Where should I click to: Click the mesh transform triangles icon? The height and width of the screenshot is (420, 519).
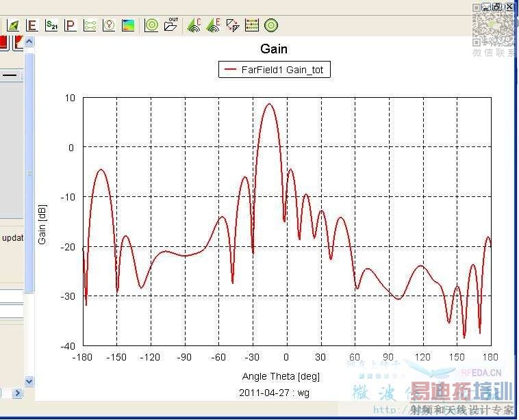point(233,25)
